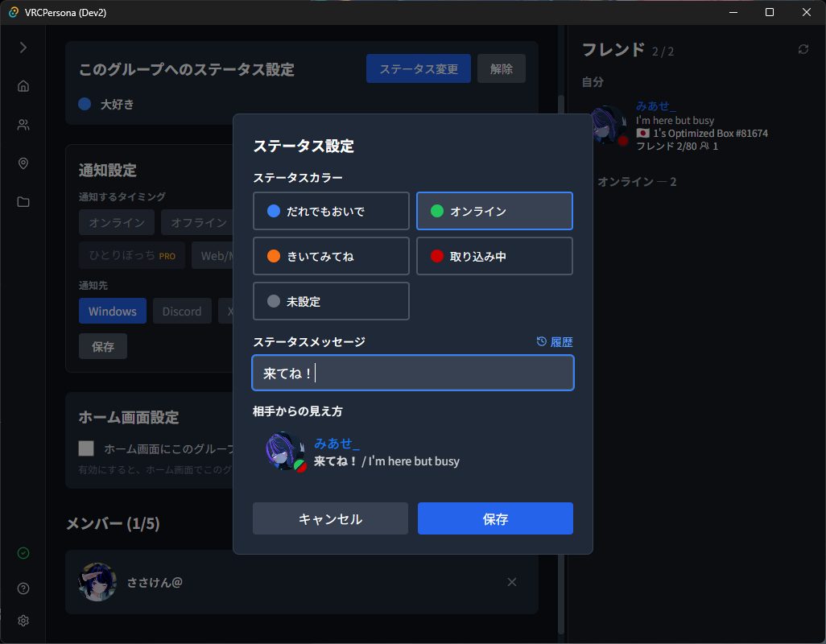The height and width of the screenshot is (644, 826).
Task: Click inside the status message input field
Action: 412,373
